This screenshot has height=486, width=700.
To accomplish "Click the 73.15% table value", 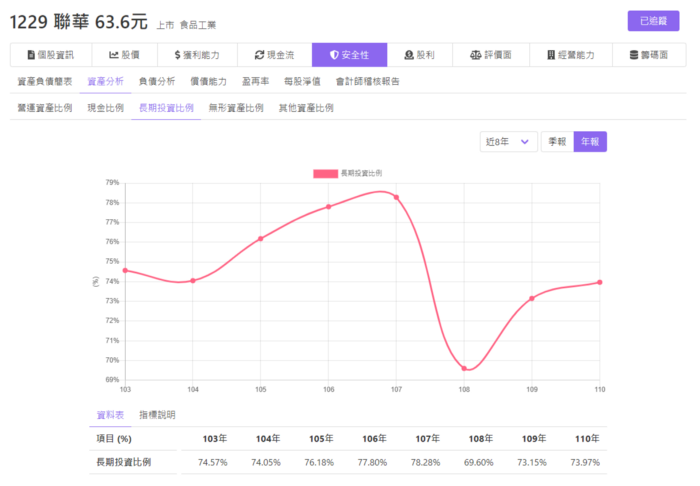I will pos(532,462).
